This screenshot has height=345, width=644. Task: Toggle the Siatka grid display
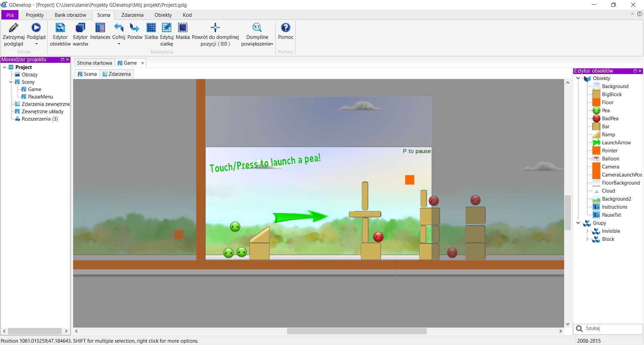(x=151, y=28)
